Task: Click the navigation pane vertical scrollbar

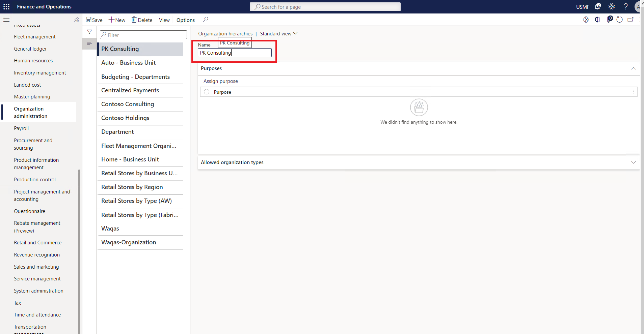Action: click(x=79, y=251)
